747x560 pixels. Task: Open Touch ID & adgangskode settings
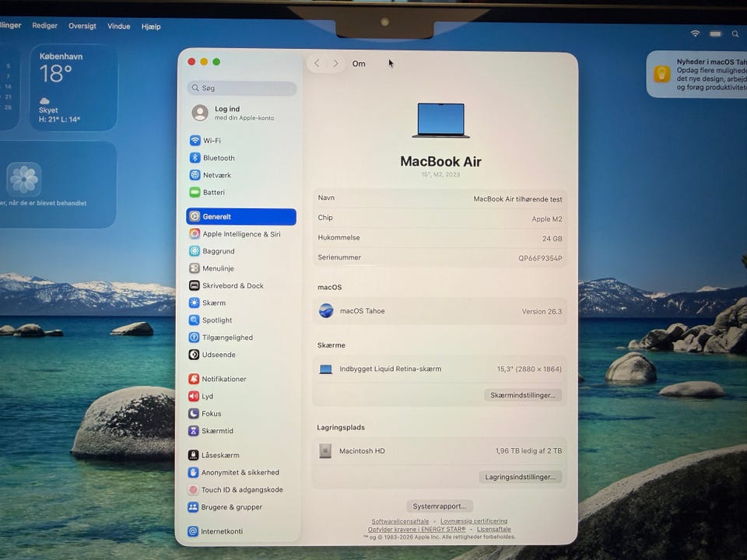pos(235,489)
